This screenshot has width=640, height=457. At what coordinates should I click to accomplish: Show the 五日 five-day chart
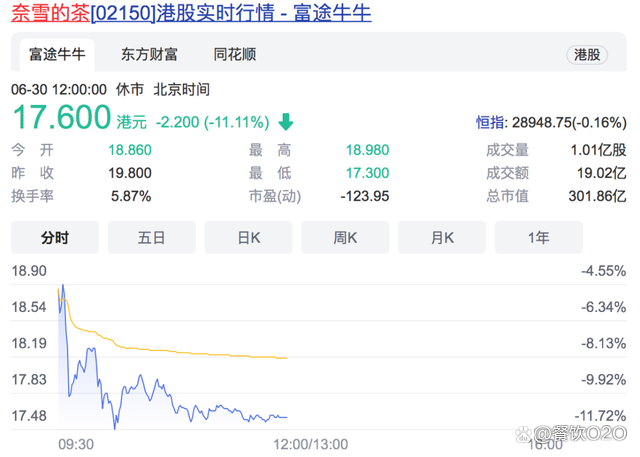point(152,237)
